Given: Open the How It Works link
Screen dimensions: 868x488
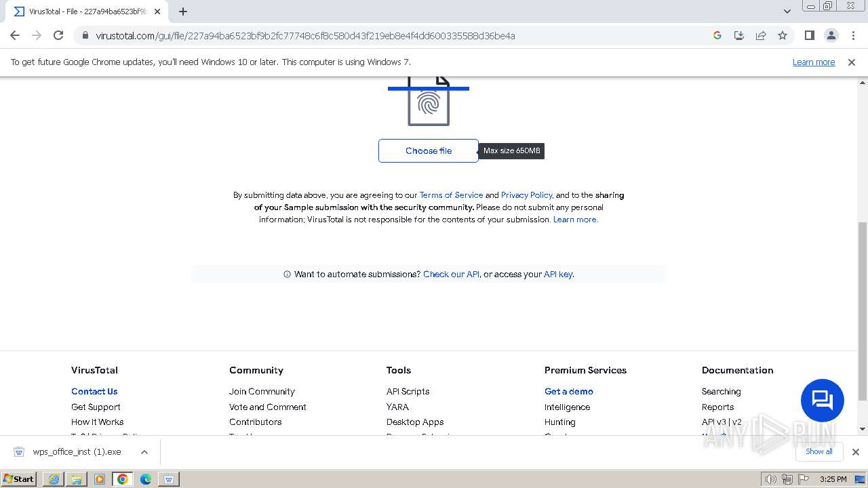Looking at the screenshot, I should [x=97, y=422].
